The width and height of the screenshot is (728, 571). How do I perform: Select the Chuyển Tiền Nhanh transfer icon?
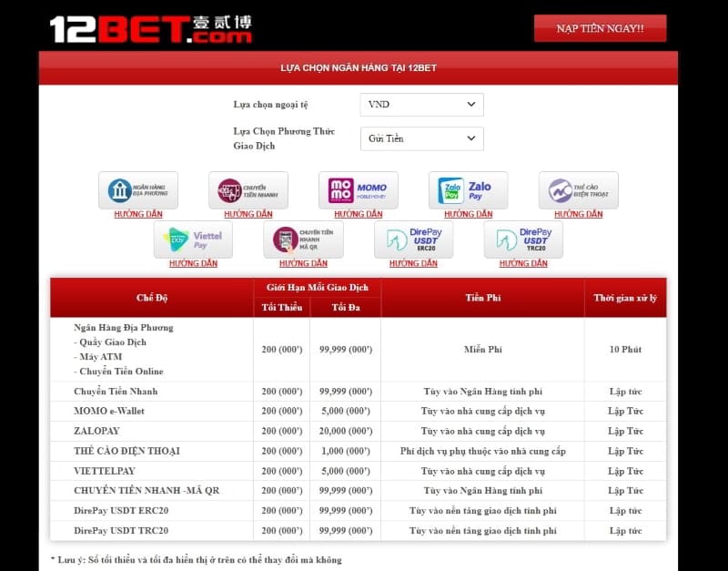(x=248, y=189)
